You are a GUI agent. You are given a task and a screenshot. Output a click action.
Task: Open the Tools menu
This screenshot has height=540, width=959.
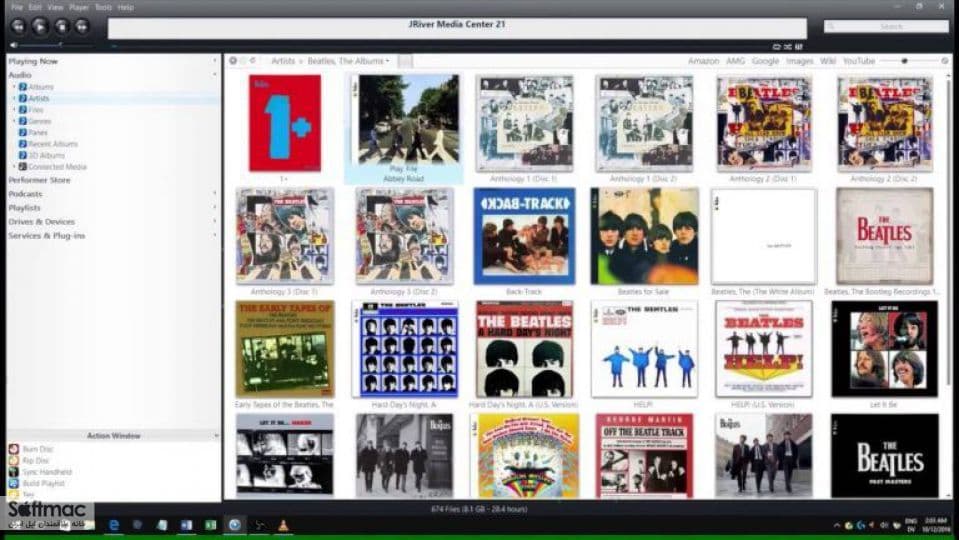coord(103,7)
